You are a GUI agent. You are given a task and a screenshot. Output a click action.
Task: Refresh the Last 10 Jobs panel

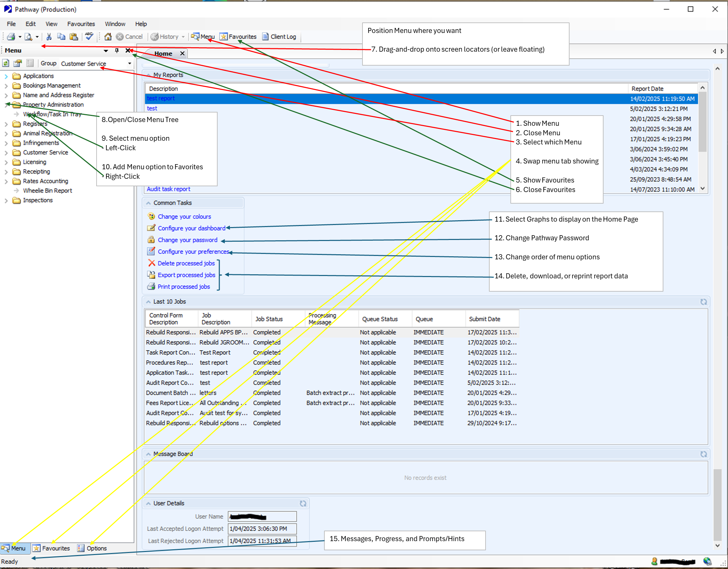click(703, 302)
